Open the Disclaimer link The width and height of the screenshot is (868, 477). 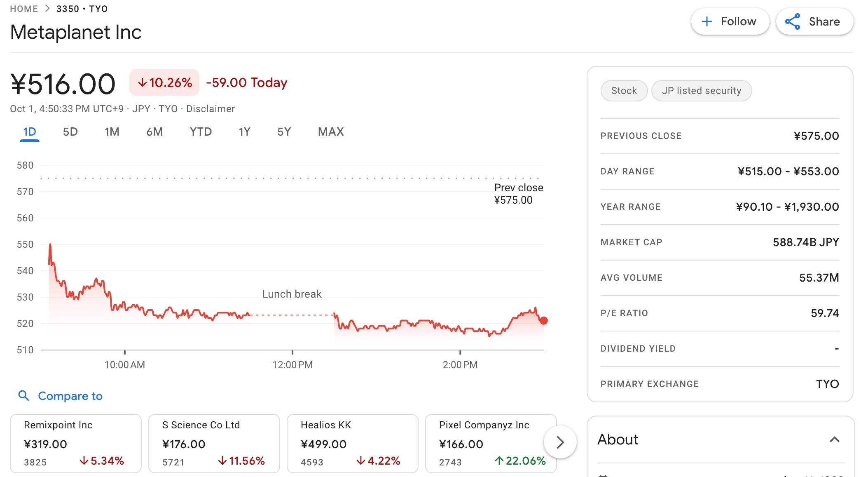pyautogui.click(x=210, y=109)
